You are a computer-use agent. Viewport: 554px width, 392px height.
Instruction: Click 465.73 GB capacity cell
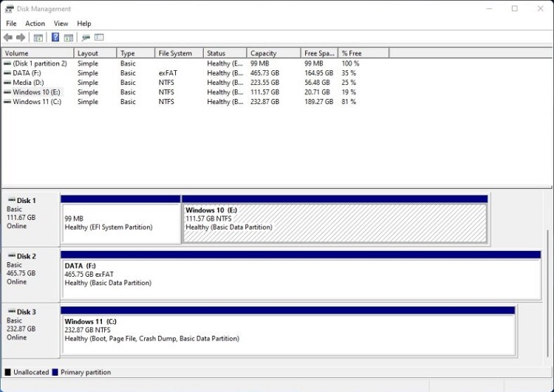[x=264, y=73]
